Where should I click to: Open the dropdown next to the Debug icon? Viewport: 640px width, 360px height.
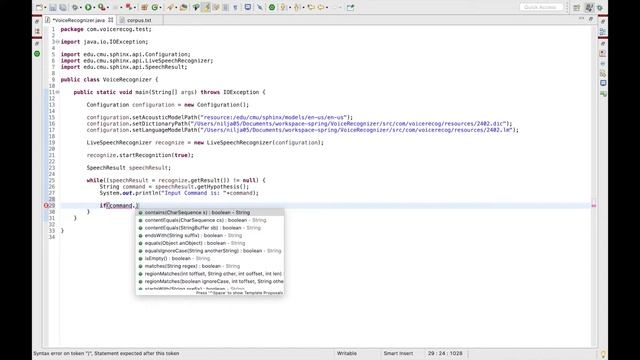click(81, 8)
